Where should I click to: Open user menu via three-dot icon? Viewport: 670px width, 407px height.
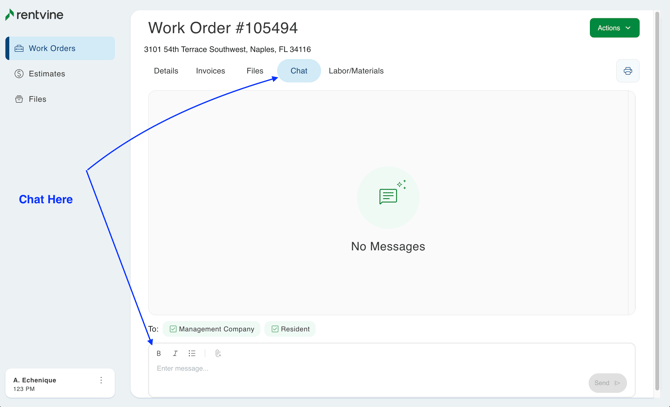[x=101, y=381]
